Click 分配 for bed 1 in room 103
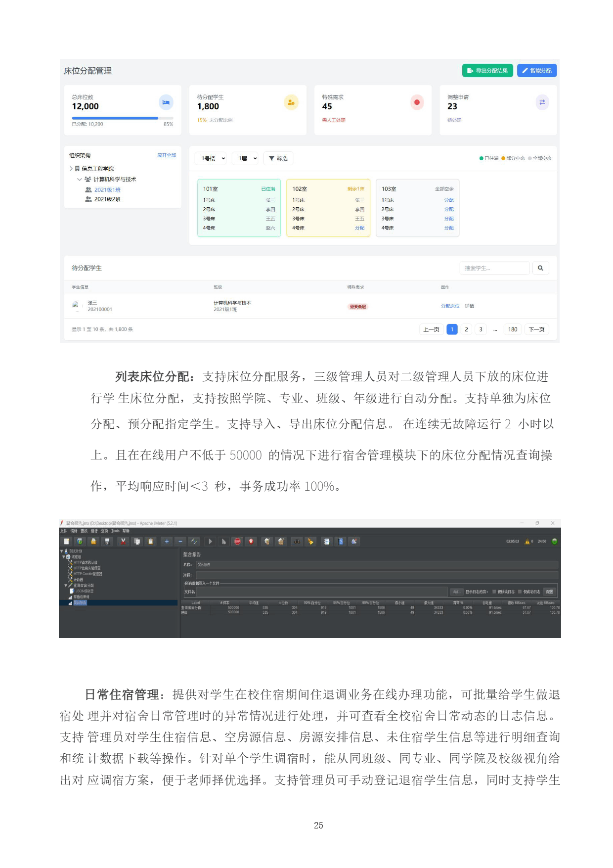The width and height of the screenshot is (613, 868). click(x=449, y=200)
